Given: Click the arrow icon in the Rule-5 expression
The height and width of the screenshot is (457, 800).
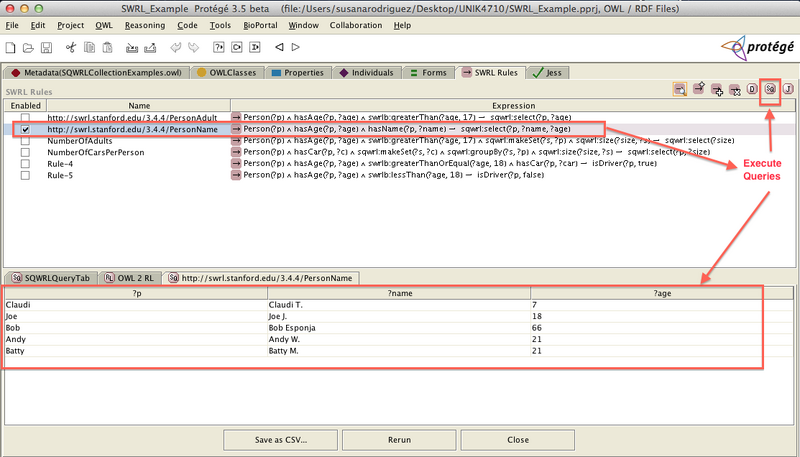Looking at the screenshot, I should (x=236, y=175).
